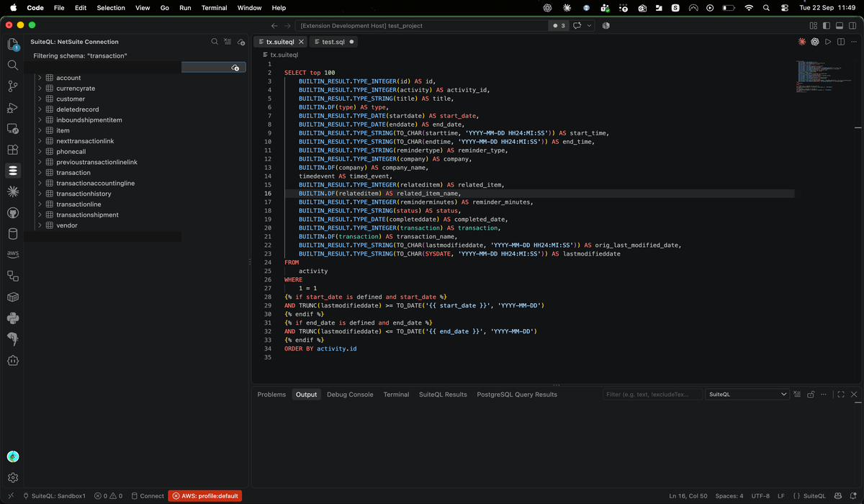Click the ChatGPT icon in editor toolbar
The width and height of the screenshot is (864, 504).
click(x=815, y=42)
